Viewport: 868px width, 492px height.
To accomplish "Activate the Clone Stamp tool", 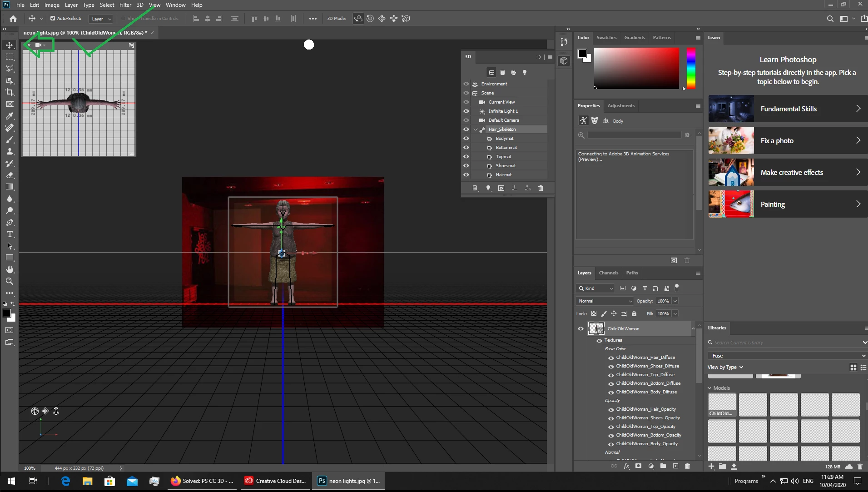I will 10,151.
